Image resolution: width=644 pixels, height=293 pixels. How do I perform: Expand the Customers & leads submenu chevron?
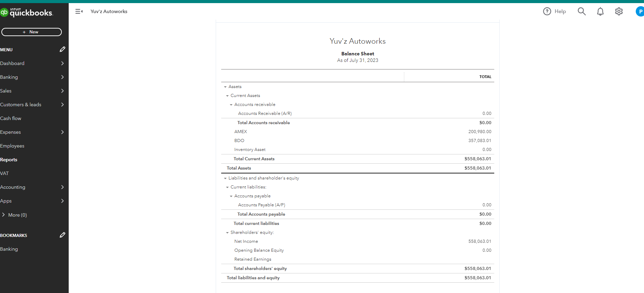click(63, 105)
